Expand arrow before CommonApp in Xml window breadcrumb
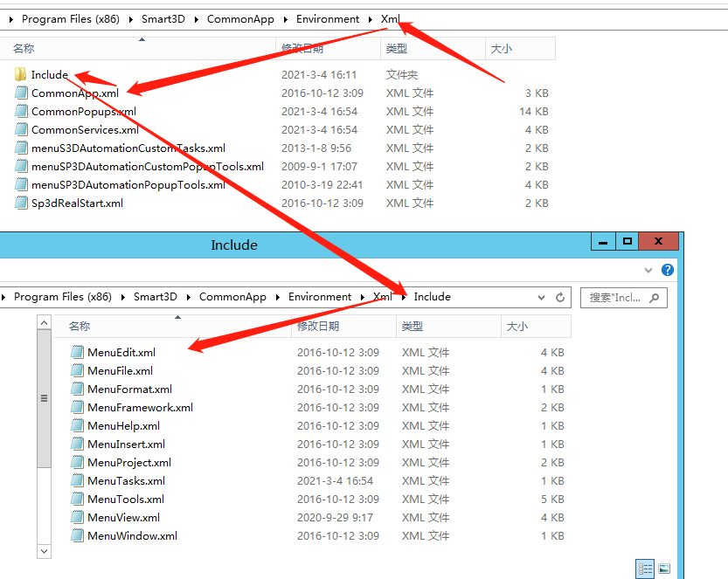This screenshot has width=728, height=579. pos(197,19)
